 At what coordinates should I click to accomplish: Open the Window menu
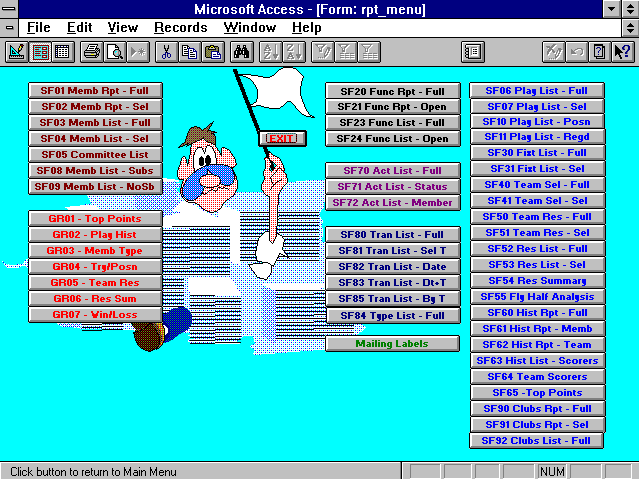pos(250,28)
